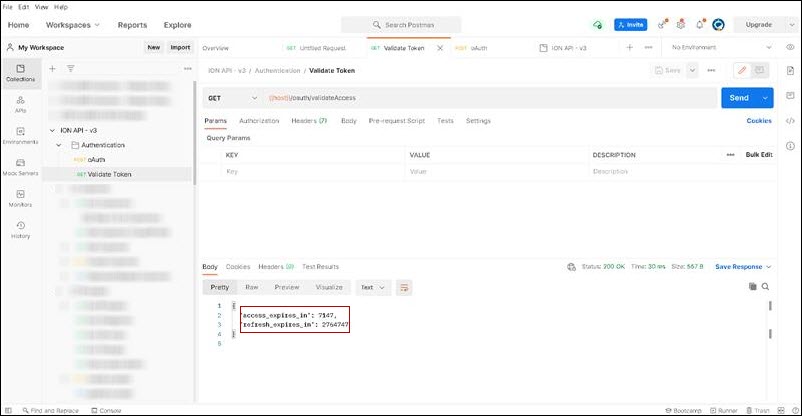Image resolution: width=802 pixels, height=416 pixels.
Task: Open the Edit menu
Action: coord(24,7)
